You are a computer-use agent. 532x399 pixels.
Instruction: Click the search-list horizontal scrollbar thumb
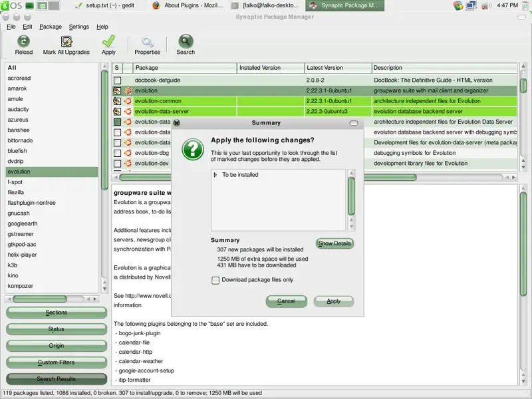click(40, 299)
